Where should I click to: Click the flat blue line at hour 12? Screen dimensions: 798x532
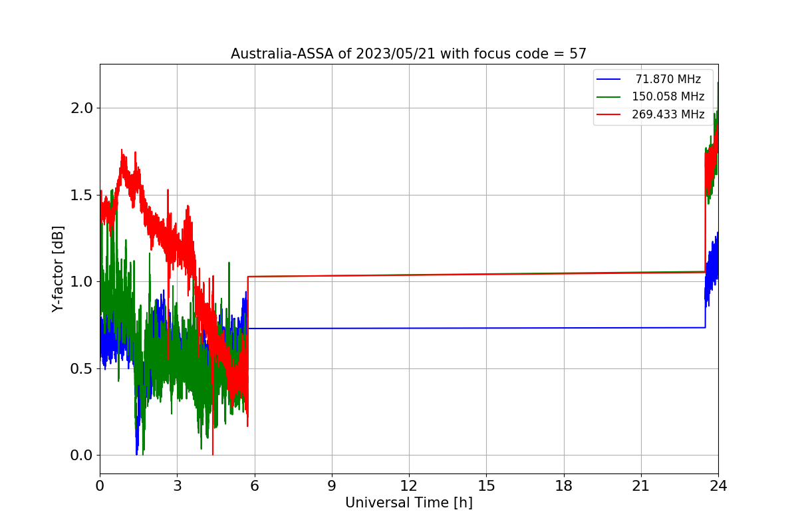[409, 328]
